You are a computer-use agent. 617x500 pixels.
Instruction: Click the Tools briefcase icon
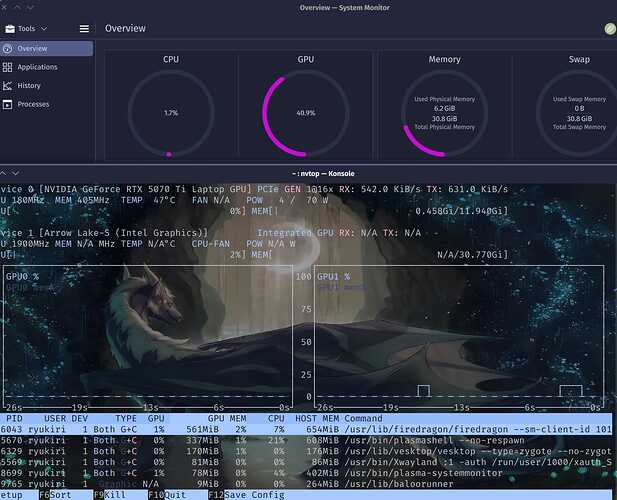(x=10, y=29)
